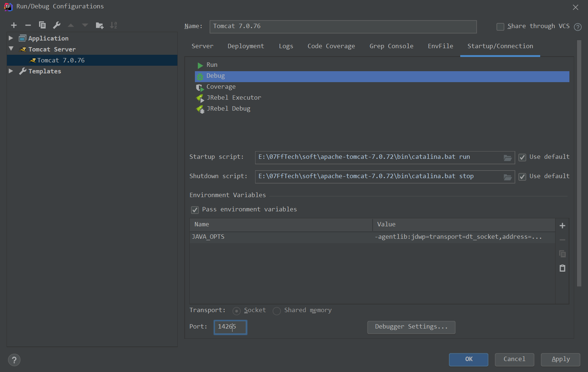This screenshot has width=588, height=372.
Task: Toggle Share through VCS checkbox
Action: 500,27
